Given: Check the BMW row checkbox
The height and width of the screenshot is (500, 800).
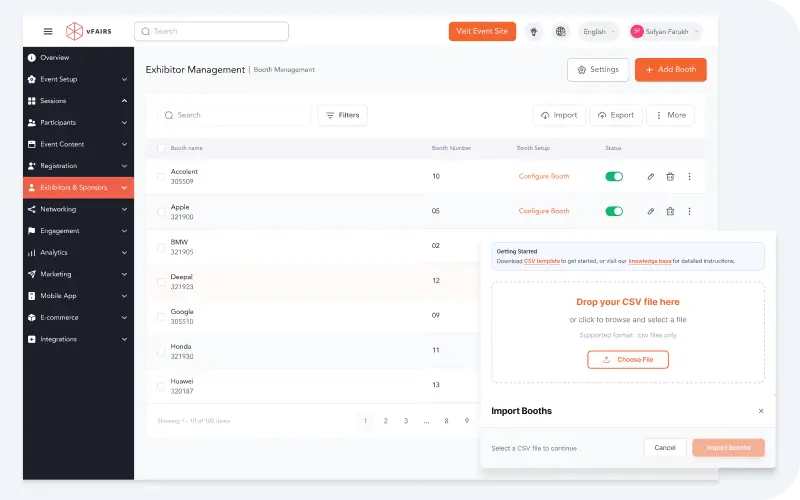Looking at the screenshot, I should tap(161, 247).
